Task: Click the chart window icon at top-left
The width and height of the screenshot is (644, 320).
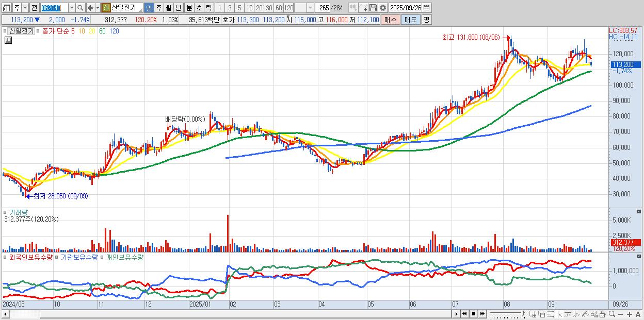Action: (x=6, y=8)
